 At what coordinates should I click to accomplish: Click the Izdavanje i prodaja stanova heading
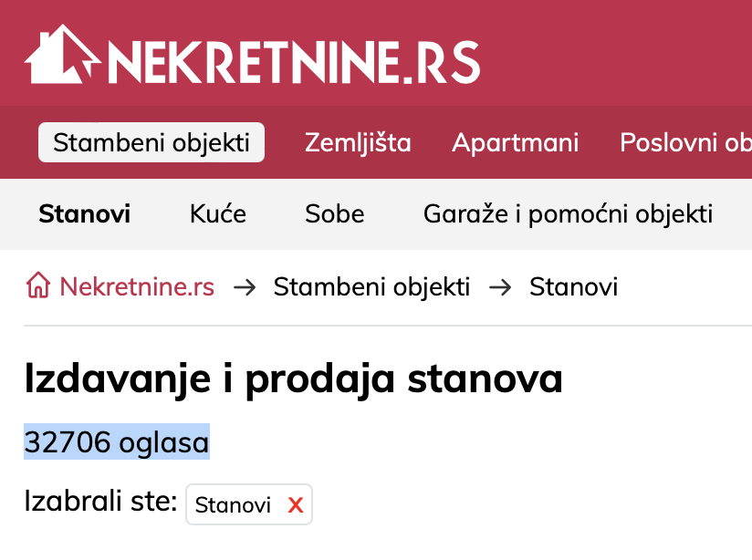pyautogui.click(x=293, y=379)
